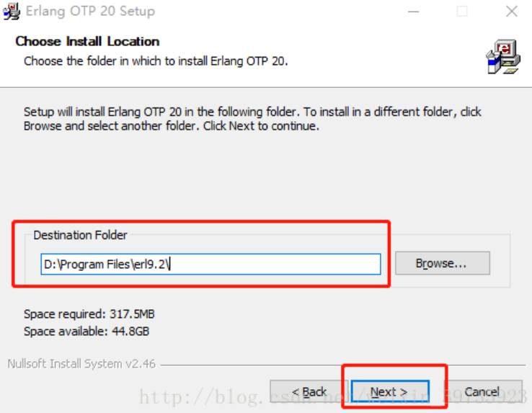The image size is (532, 413).
Task: Click the Nullsoft Install System v2.46 label
Action: [81, 364]
